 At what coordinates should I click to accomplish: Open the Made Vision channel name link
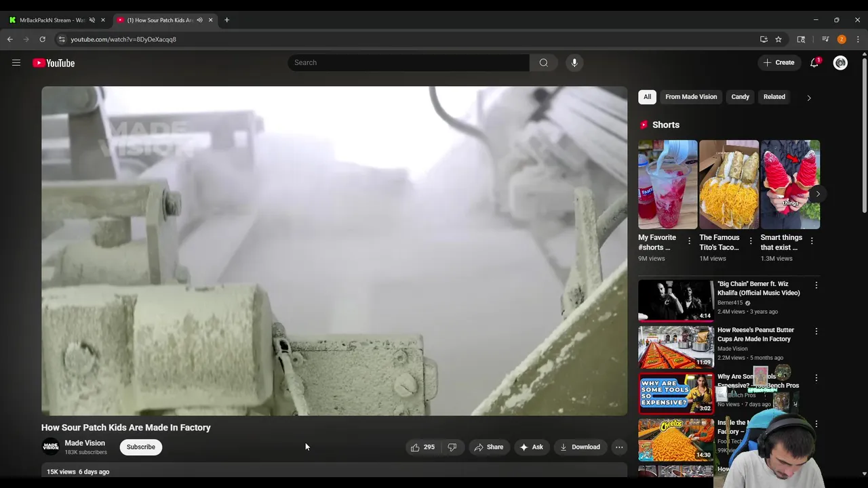(x=85, y=443)
